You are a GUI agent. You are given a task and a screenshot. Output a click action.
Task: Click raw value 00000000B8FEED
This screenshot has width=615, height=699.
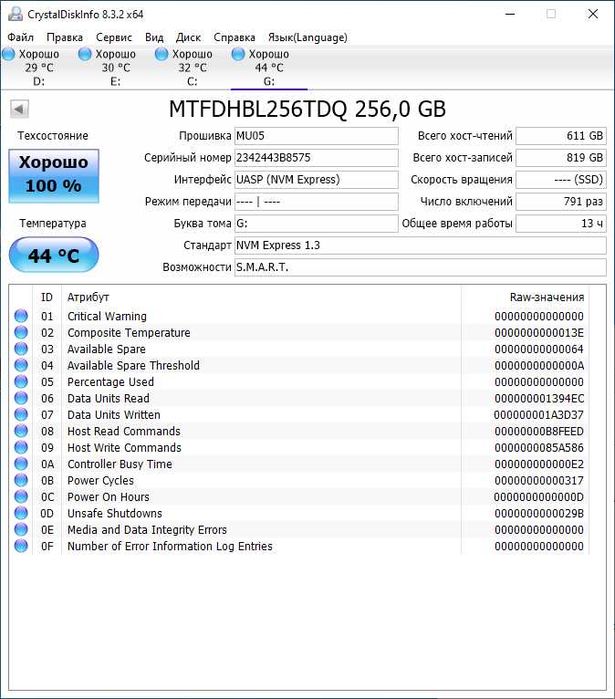click(539, 431)
